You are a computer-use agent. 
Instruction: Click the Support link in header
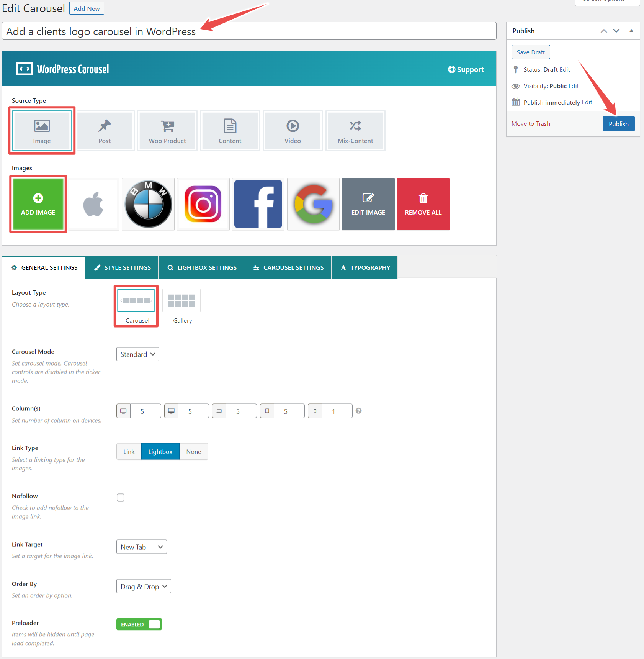point(466,69)
